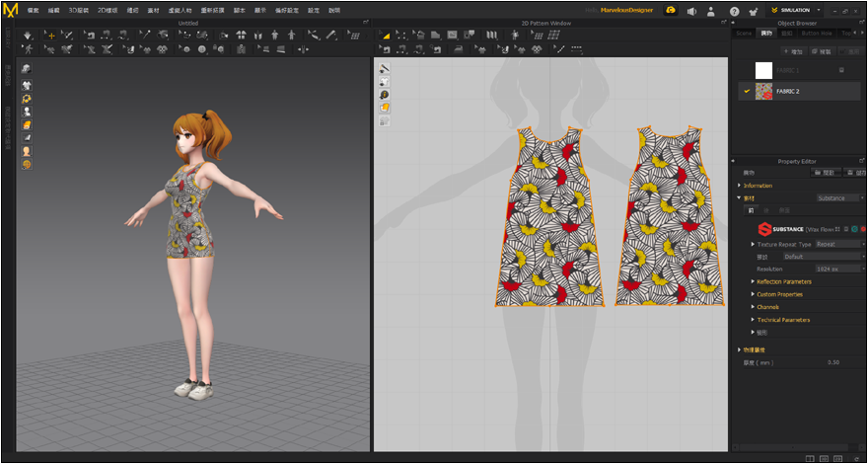The image size is (868, 464).
Task: Click the garment display icon in 3D sidebar
Action: (x=26, y=86)
